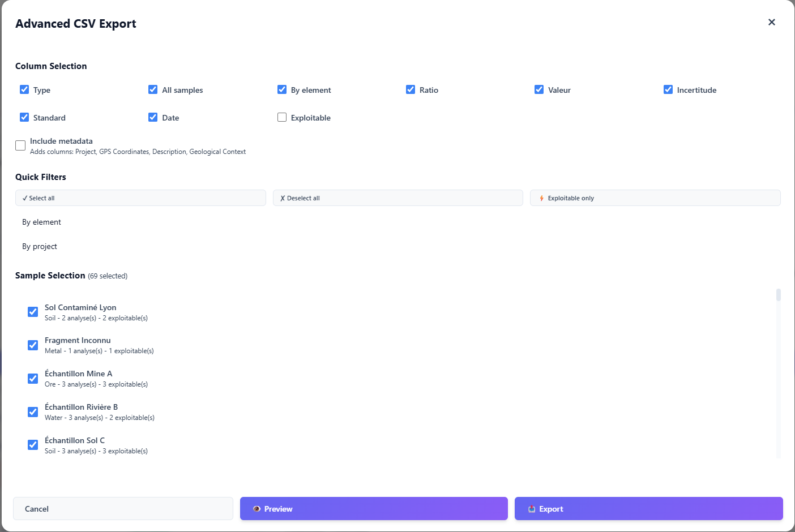Disable the Ratio column
The height and width of the screenshot is (532, 795).
coord(411,89)
